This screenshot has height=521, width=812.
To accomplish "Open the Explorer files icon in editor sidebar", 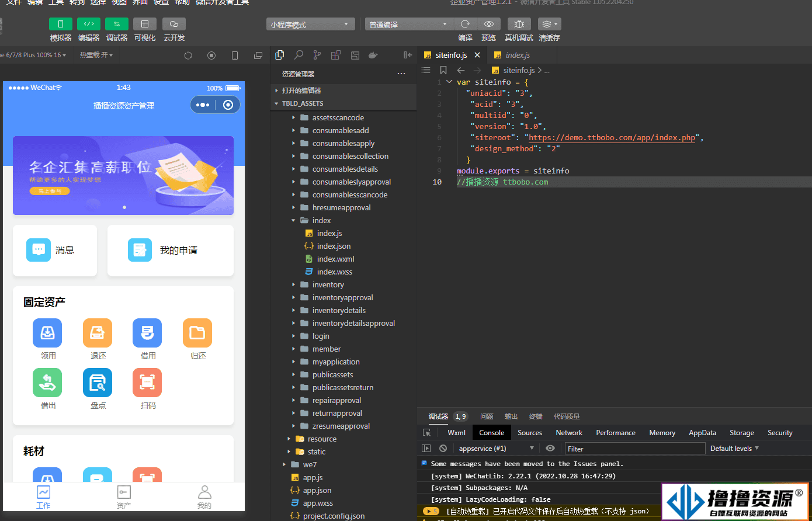I will (x=280, y=55).
